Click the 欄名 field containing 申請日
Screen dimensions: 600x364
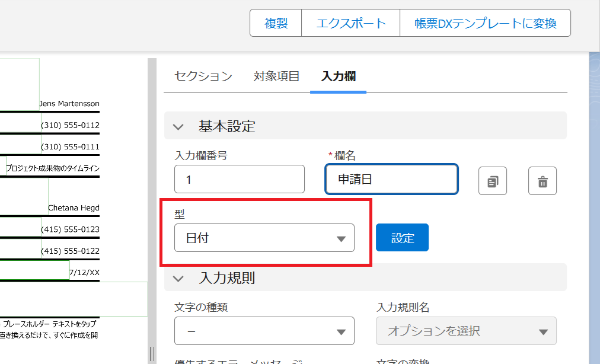coord(391,180)
